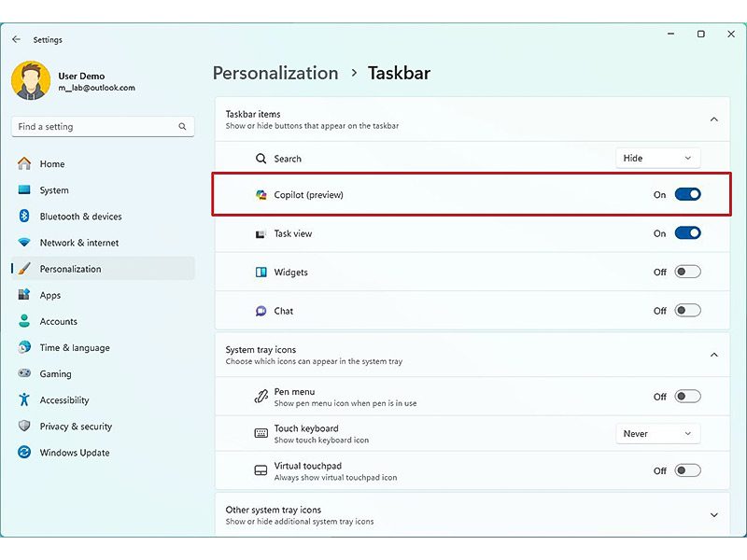Click the Accessibility figure icon
747x560 pixels.
click(24, 399)
